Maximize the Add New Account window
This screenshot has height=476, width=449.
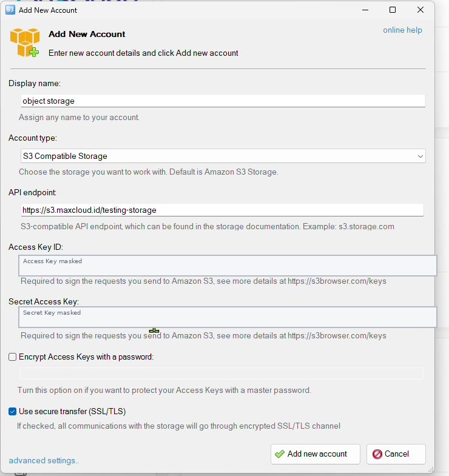[393, 10]
